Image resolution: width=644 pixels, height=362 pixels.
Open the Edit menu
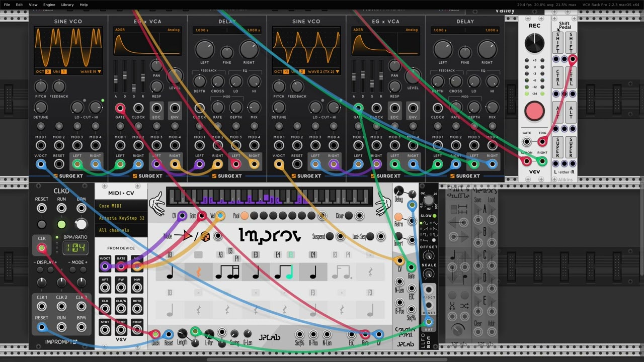point(19,5)
